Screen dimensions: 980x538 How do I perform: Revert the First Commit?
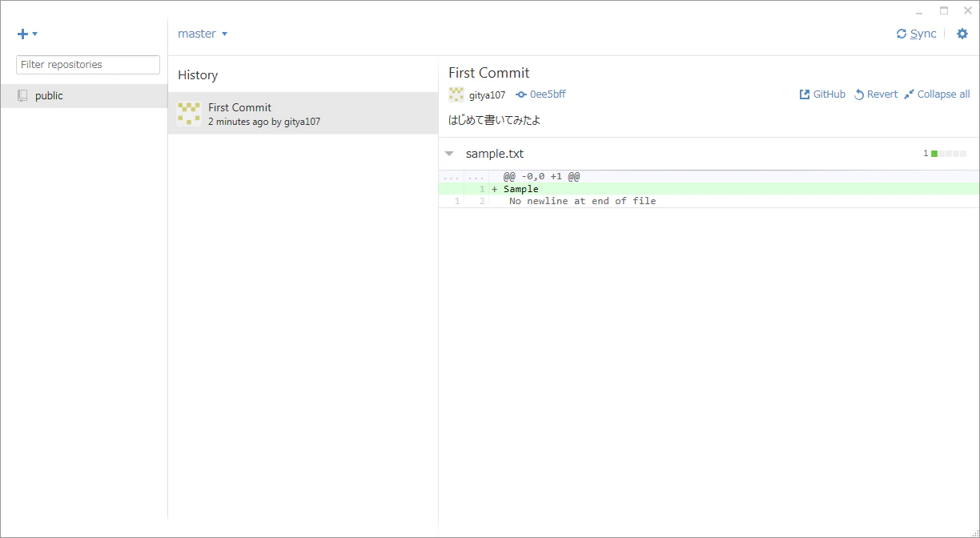[x=876, y=94]
